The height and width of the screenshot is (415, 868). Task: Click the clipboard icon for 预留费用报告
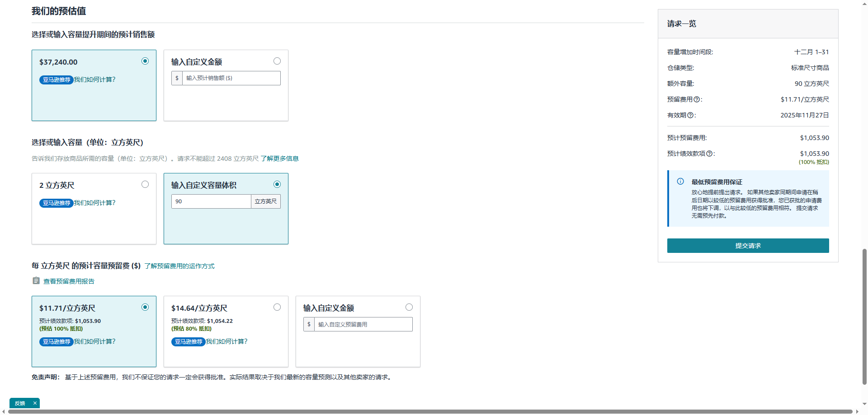pos(36,281)
